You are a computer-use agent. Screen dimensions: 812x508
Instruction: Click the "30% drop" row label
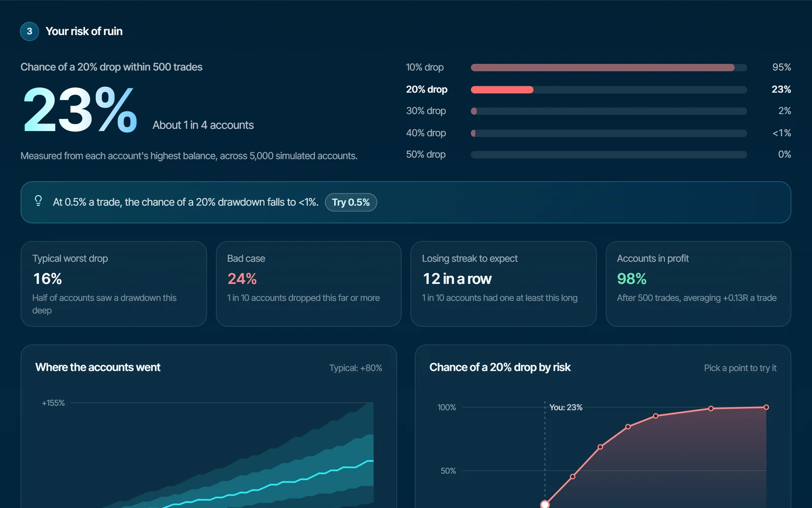[x=426, y=111]
